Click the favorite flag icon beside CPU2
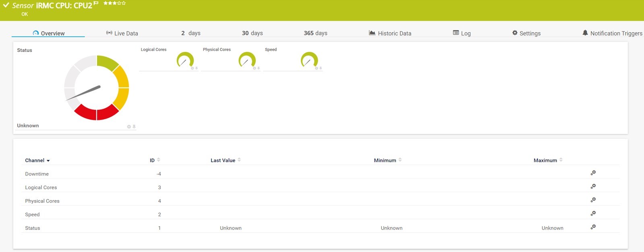This screenshot has width=644, height=252. (x=96, y=3)
